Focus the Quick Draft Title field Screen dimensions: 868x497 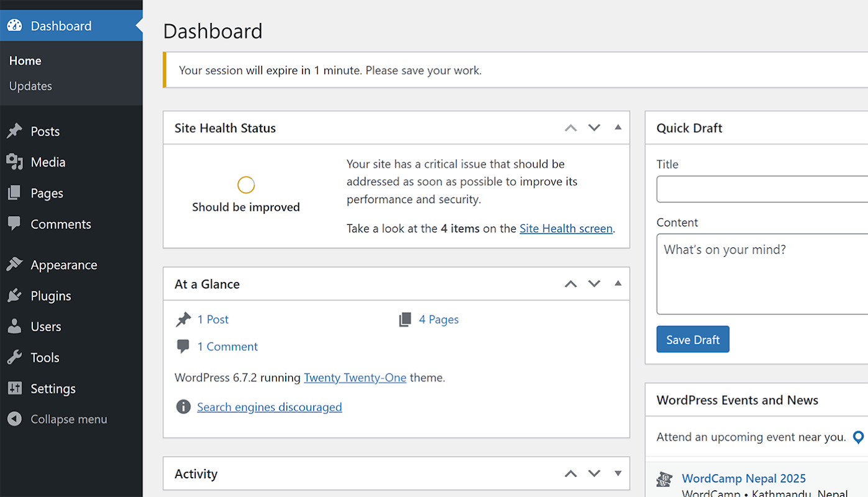[762, 189]
